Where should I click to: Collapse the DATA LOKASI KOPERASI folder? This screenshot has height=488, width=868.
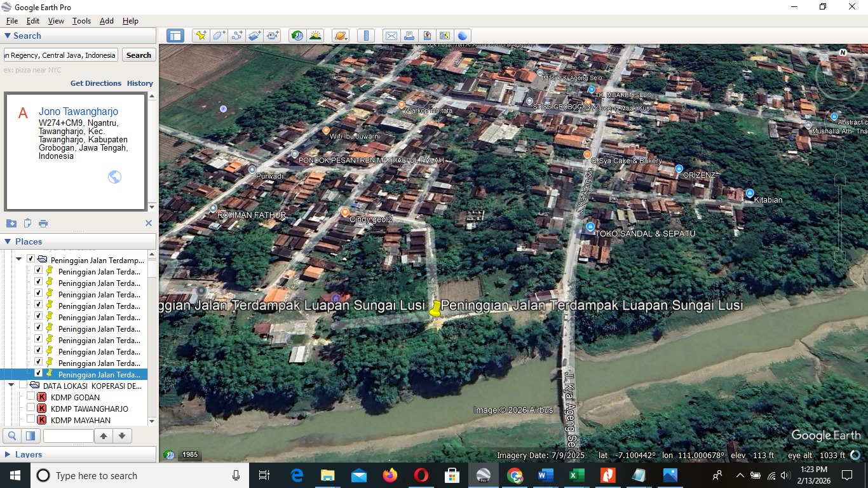pyautogui.click(x=11, y=385)
